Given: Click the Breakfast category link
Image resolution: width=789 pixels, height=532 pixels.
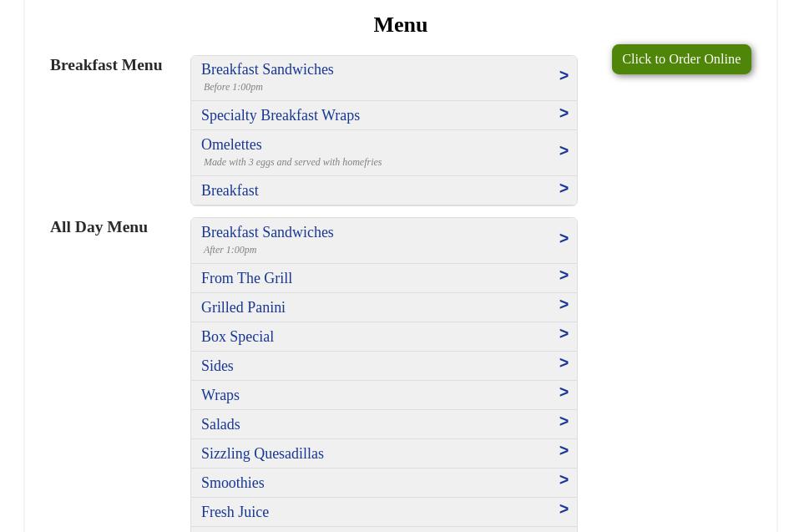Looking at the screenshot, I should 230,190.
